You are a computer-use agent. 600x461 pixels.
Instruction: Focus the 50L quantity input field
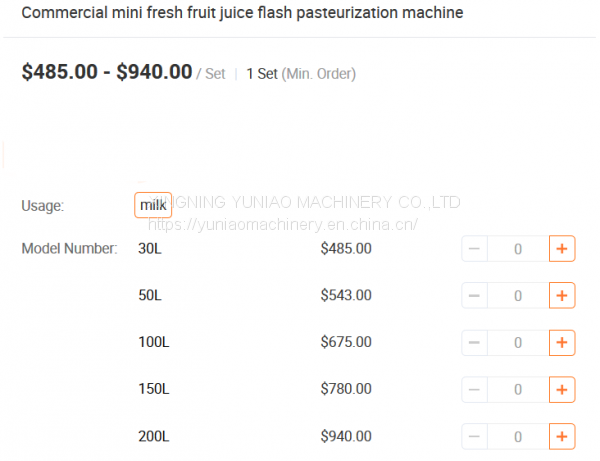pyautogui.click(x=518, y=296)
